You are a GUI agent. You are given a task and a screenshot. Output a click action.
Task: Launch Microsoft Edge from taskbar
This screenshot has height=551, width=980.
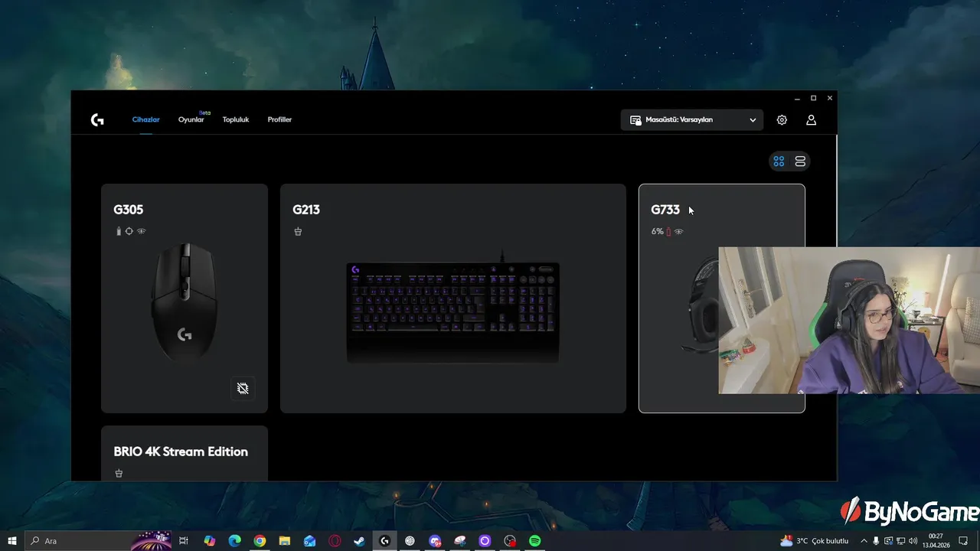235,541
